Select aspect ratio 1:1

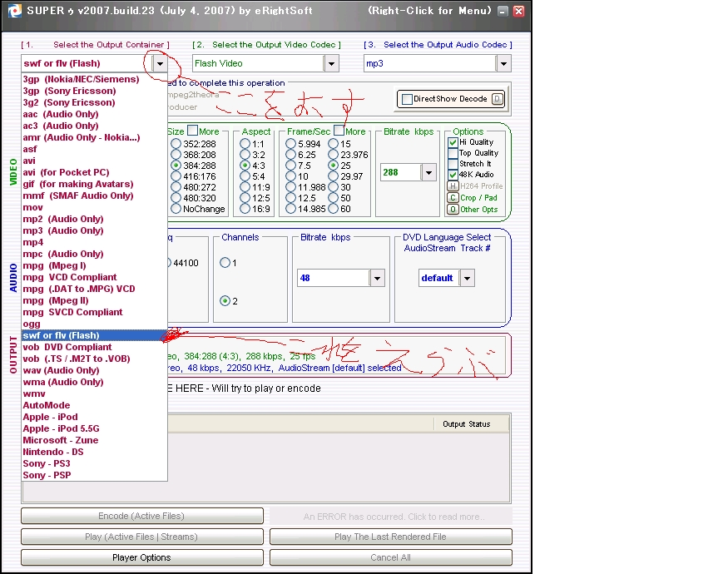(245, 144)
